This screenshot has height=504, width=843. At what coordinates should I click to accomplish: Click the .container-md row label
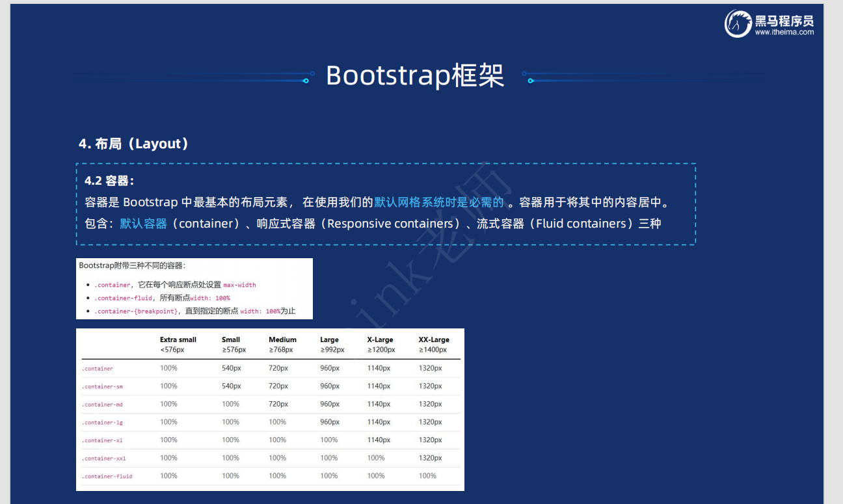(102, 405)
